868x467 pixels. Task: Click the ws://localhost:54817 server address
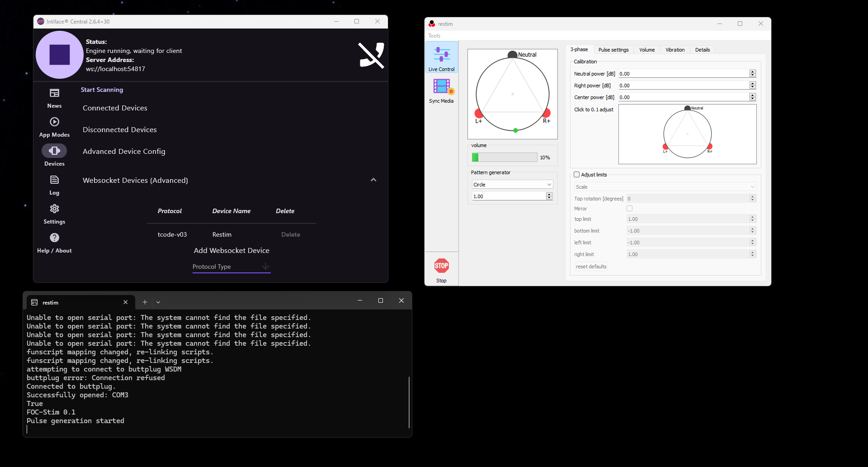[x=116, y=69]
